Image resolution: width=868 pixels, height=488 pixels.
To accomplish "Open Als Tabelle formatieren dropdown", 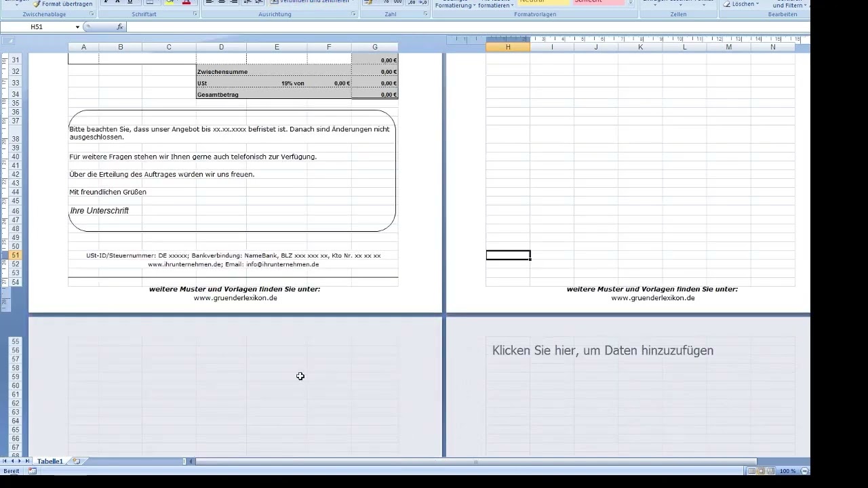I will (494, 4).
